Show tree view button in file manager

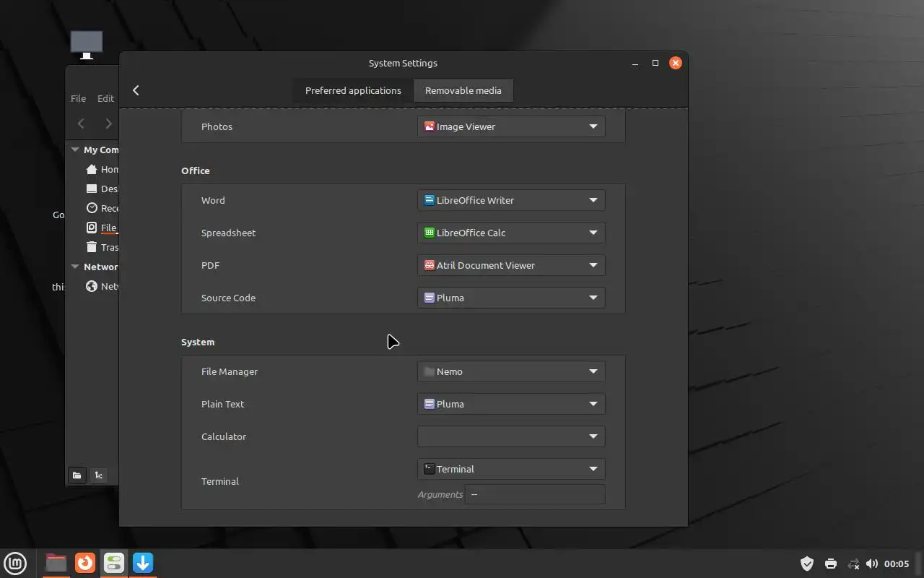coord(99,475)
